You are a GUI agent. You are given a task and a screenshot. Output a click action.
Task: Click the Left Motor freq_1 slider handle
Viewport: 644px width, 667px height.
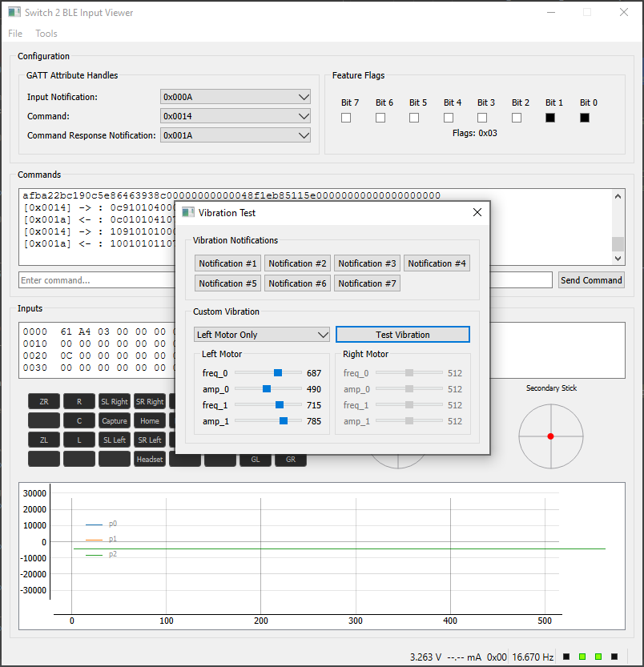pos(280,404)
